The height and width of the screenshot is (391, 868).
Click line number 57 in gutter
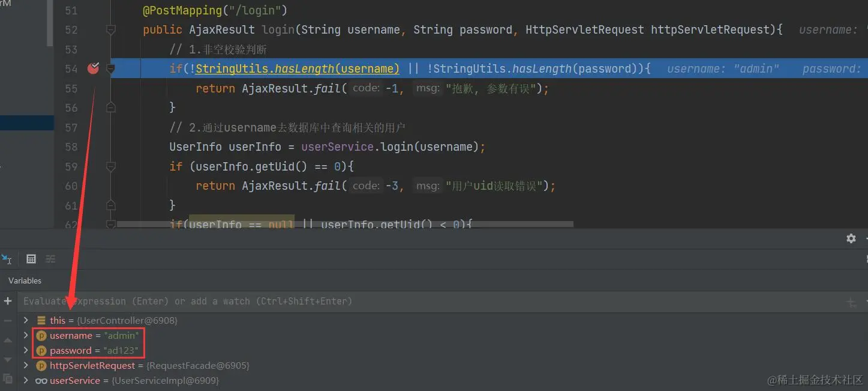pos(71,127)
